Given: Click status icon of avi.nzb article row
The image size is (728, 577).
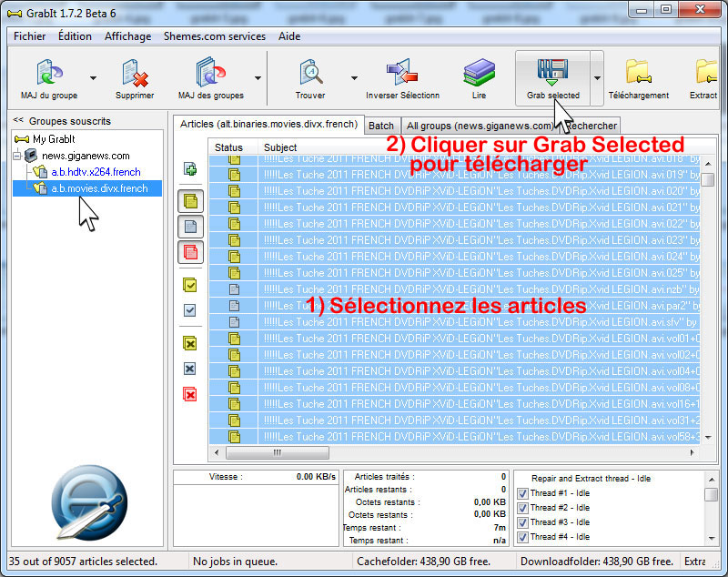Looking at the screenshot, I should click(x=235, y=289).
